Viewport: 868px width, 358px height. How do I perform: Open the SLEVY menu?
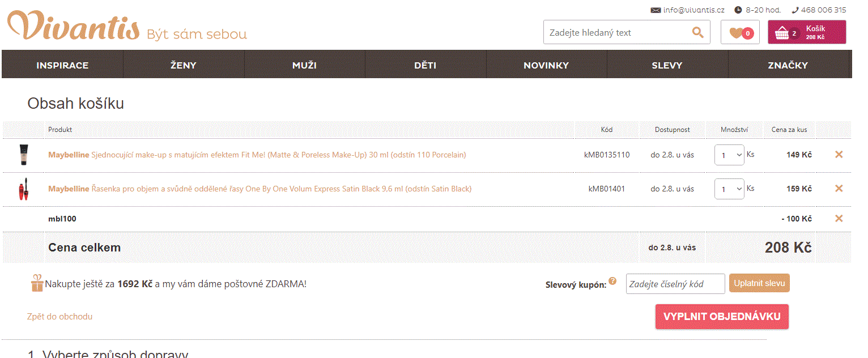[x=667, y=65]
